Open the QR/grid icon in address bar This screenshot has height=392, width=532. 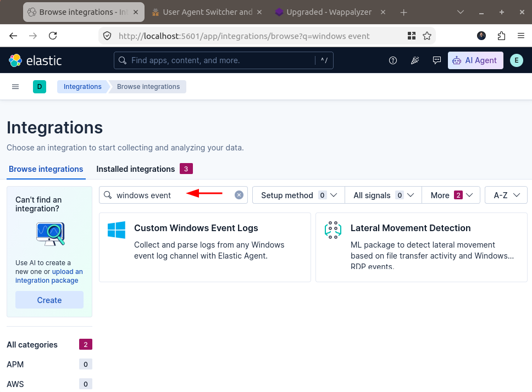[412, 36]
